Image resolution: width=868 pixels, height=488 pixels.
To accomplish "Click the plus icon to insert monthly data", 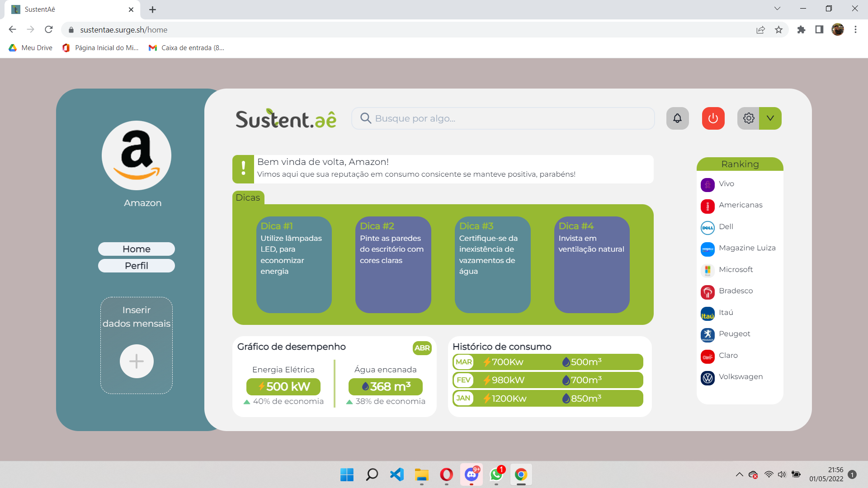I will pos(137,361).
